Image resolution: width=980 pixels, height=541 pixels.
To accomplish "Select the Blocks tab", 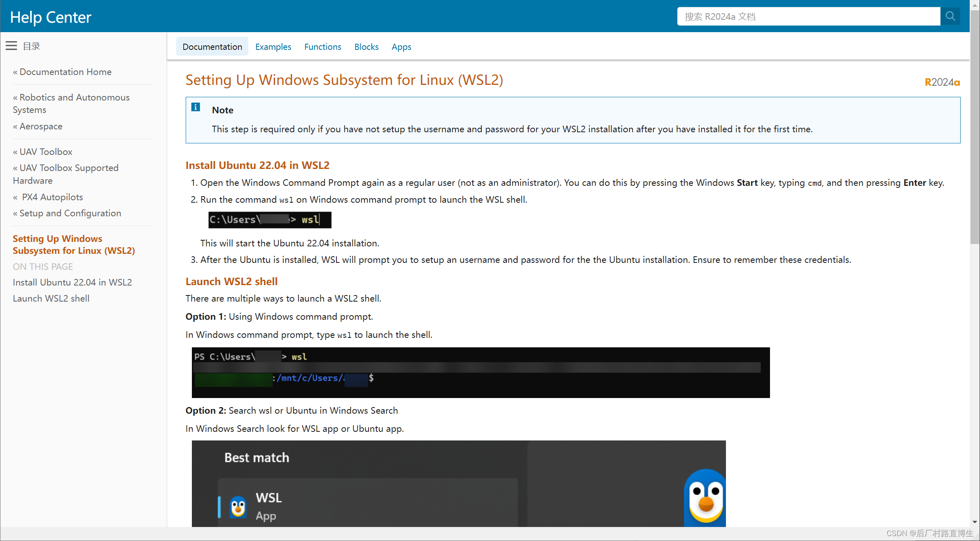I will coord(366,47).
